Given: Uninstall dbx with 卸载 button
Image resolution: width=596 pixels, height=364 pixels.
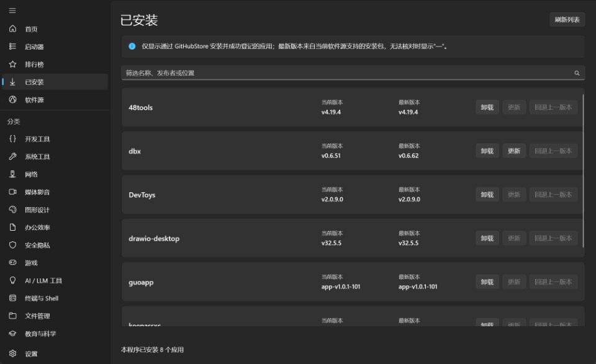Looking at the screenshot, I should click(487, 151).
